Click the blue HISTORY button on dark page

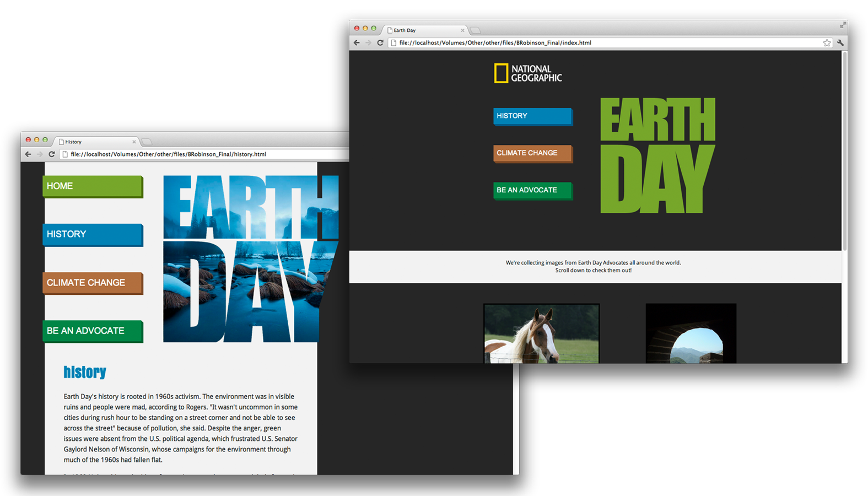(532, 116)
